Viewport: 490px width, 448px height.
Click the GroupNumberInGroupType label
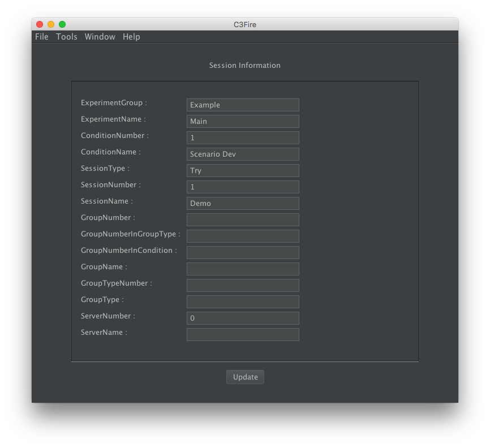coord(131,234)
